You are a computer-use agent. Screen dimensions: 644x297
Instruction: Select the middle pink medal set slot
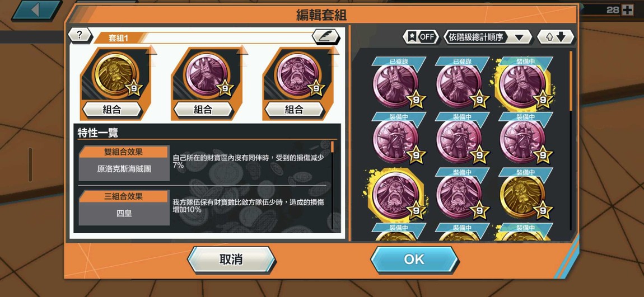(x=207, y=74)
